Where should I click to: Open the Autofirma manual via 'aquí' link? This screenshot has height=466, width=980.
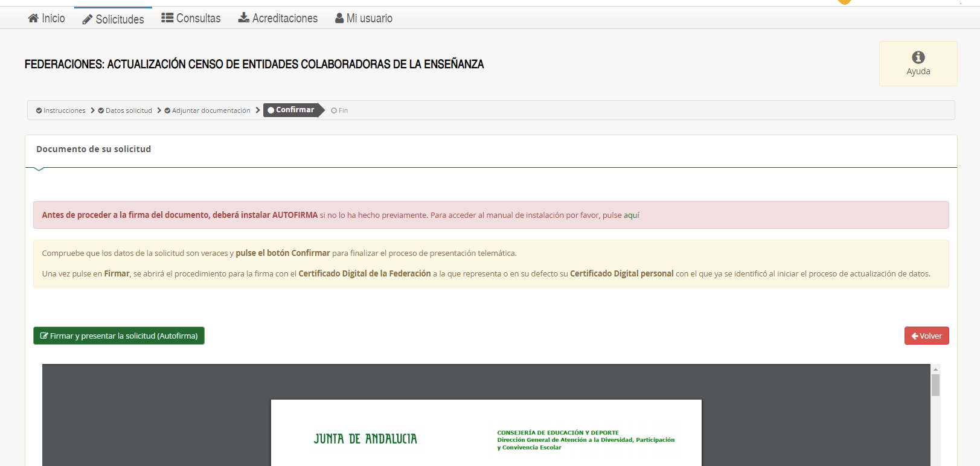(x=632, y=215)
